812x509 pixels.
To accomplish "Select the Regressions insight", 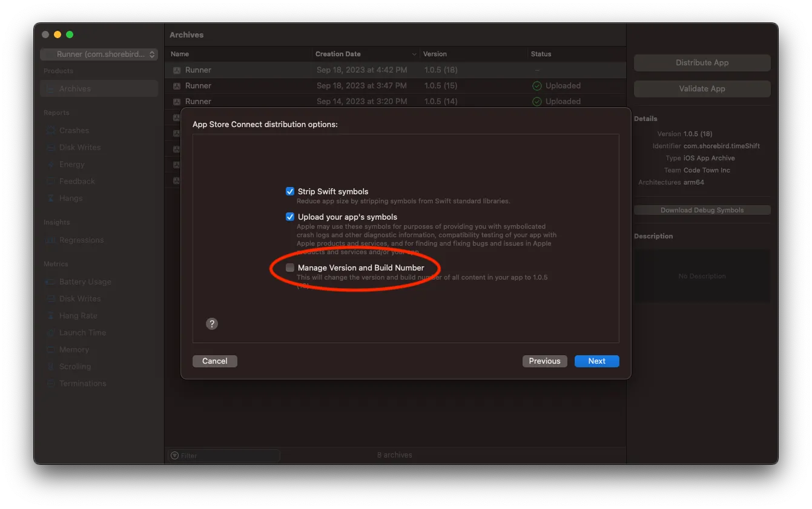I will (x=81, y=240).
